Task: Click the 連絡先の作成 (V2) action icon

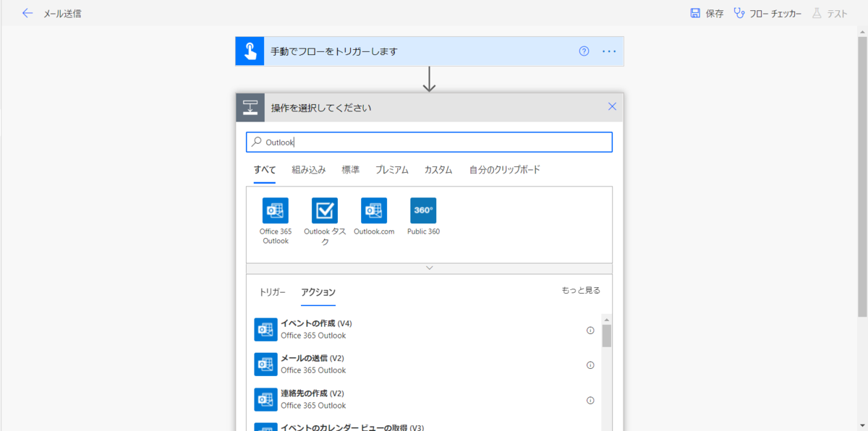Action: point(266,400)
